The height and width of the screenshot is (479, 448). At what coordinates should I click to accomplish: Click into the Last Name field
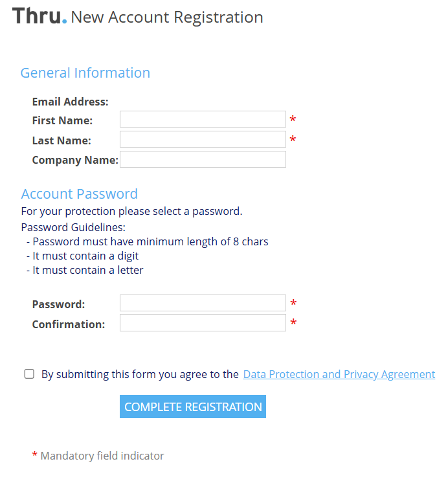coord(203,140)
